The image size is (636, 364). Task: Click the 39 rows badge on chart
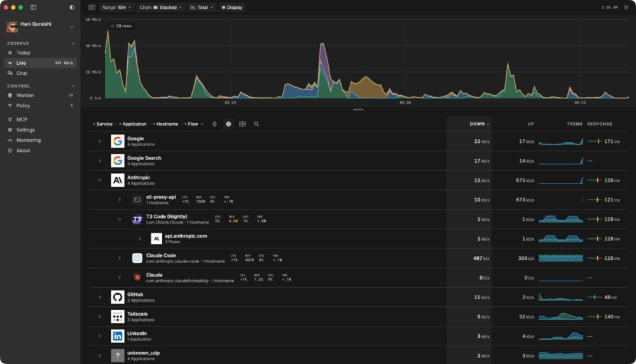coord(121,26)
